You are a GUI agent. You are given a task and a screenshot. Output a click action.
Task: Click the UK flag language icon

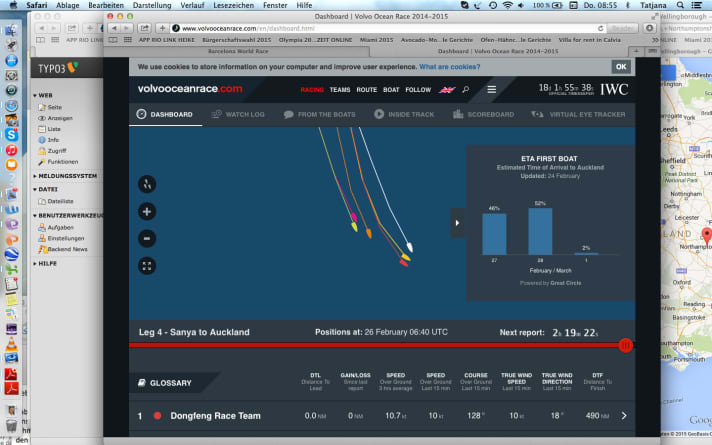coord(447,90)
